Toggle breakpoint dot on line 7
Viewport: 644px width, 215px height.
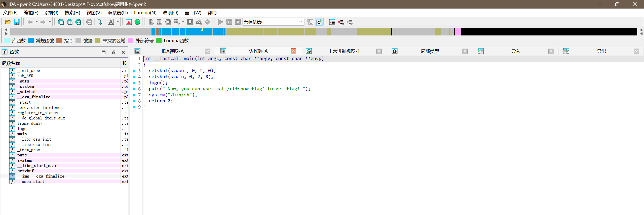tap(134, 95)
